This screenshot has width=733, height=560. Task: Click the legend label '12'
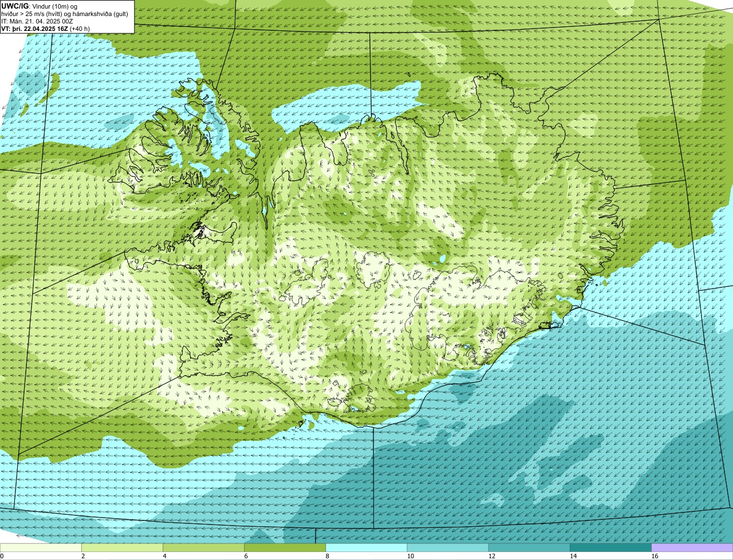pos(492,556)
